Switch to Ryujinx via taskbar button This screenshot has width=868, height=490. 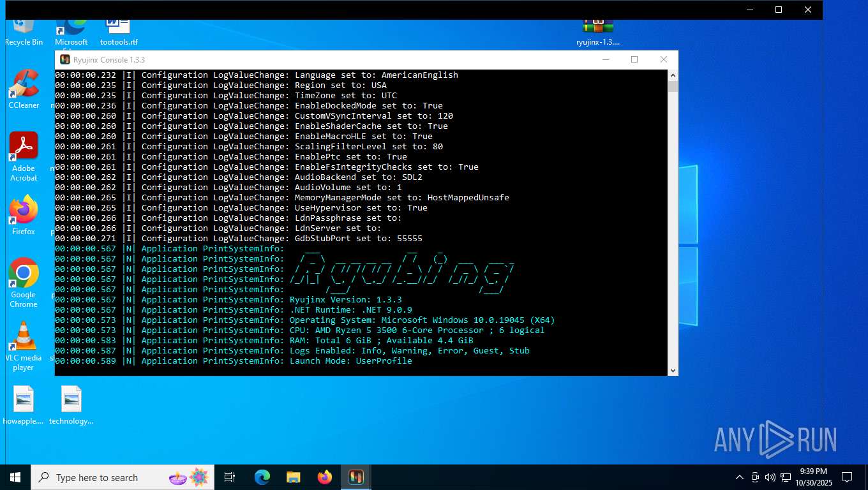[x=356, y=477]
